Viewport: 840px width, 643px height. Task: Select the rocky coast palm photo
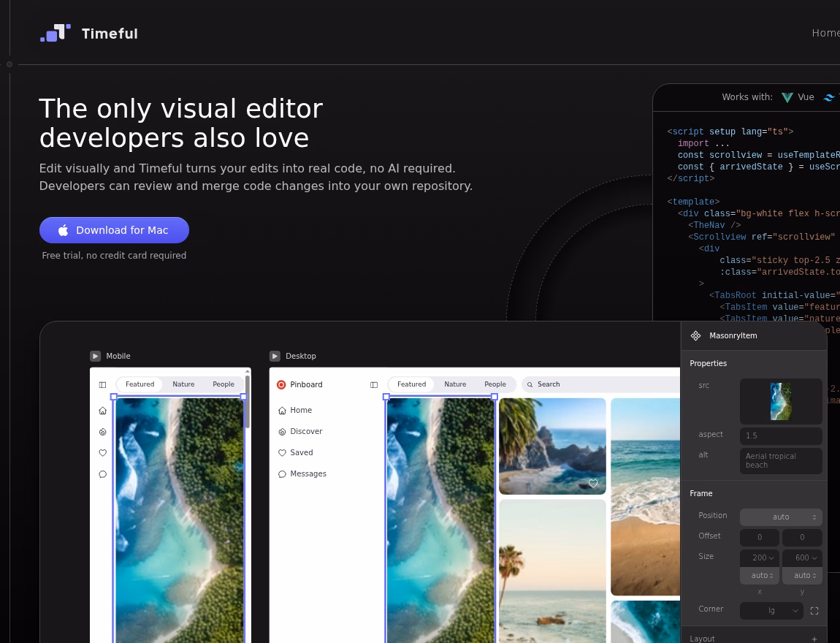coord(552,446)
